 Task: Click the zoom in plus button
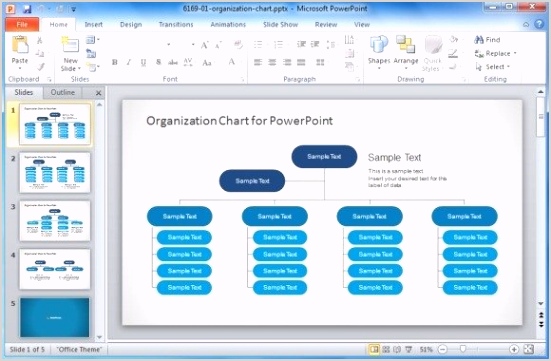click(514, 349)
